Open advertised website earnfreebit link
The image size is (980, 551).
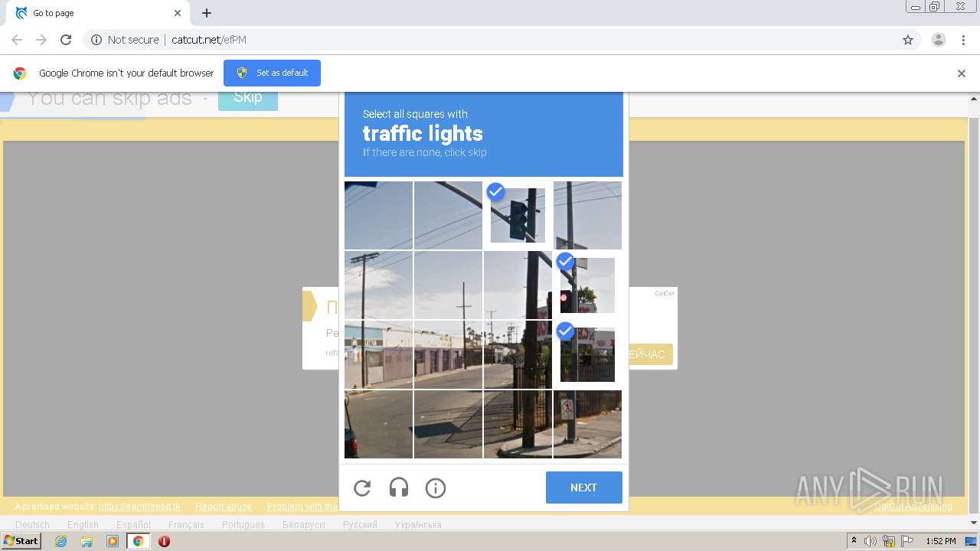click(x=139, y=507)
